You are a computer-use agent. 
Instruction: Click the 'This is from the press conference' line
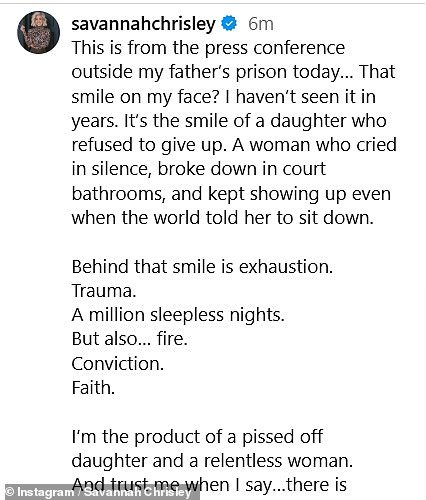[208, 48]
